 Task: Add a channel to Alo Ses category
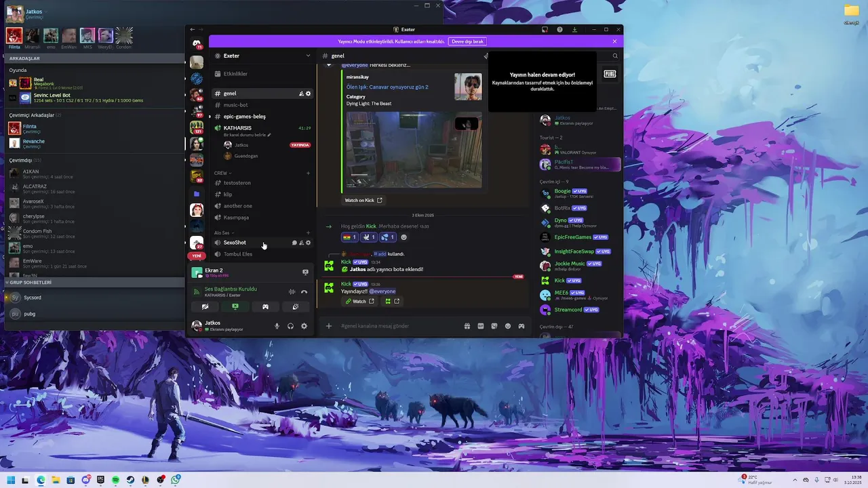(x=308, y=232)
